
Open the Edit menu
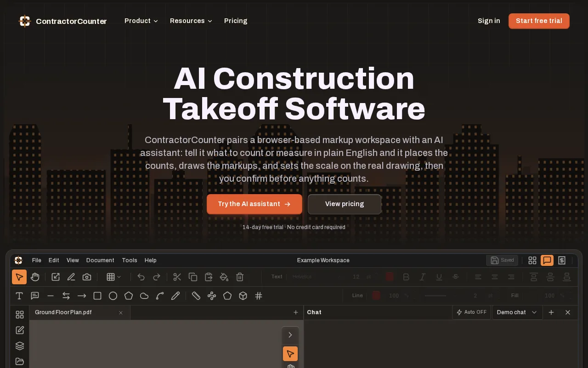[54, 260]
